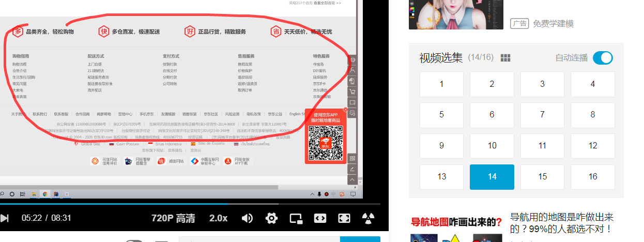The width and height of the screenshot is (644, 242).
Task: Select episode 3 in 视频选集
Action: pos(542,84)
